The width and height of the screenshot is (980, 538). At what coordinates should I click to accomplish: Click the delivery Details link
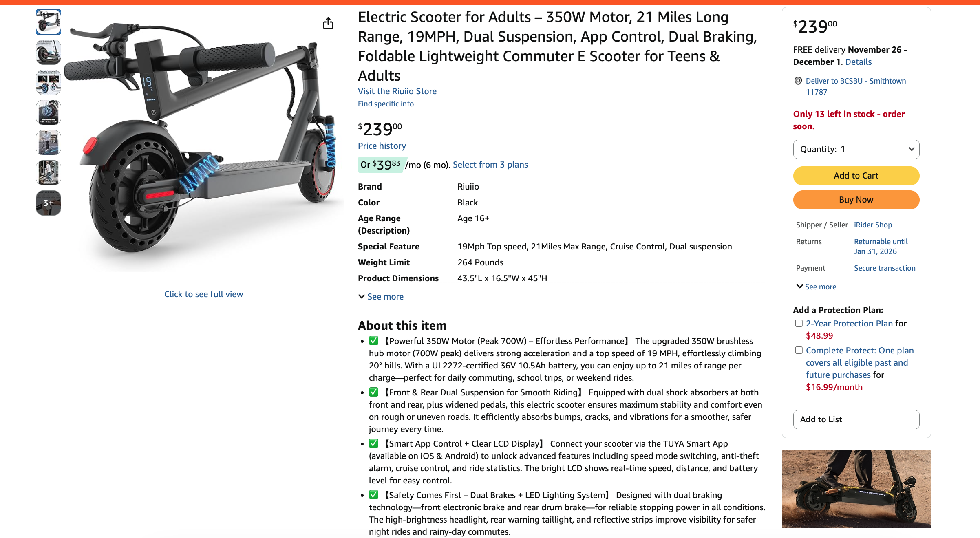click(x=858, y=62)
